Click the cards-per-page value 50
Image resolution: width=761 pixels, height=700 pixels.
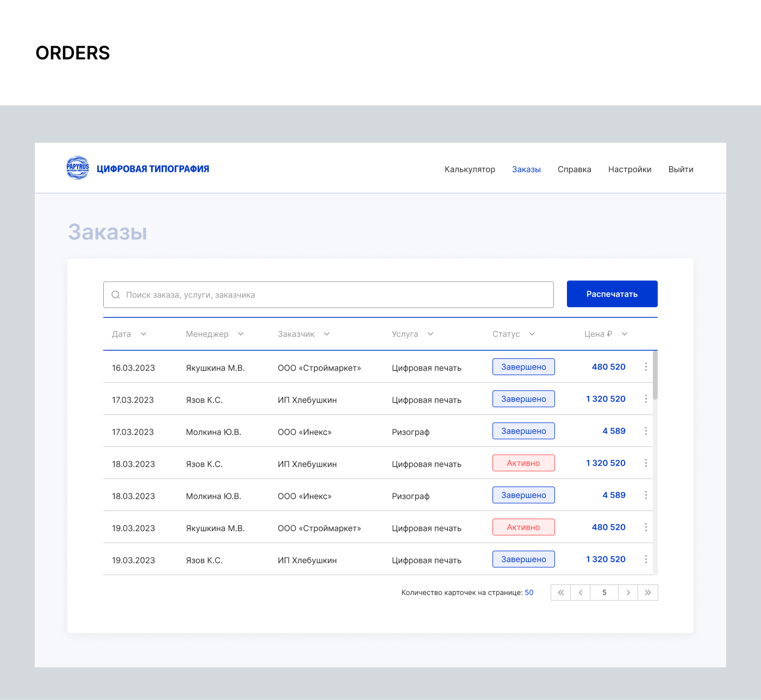(x=529, y=592)
